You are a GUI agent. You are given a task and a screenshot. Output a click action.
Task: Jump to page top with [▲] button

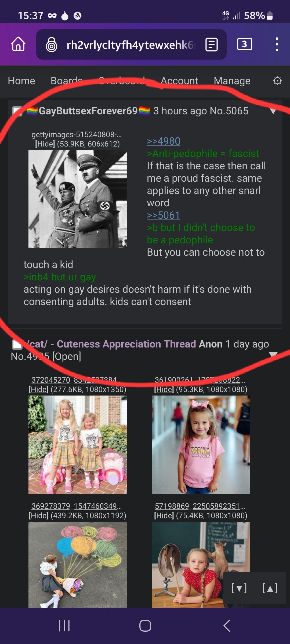point(270,588)
